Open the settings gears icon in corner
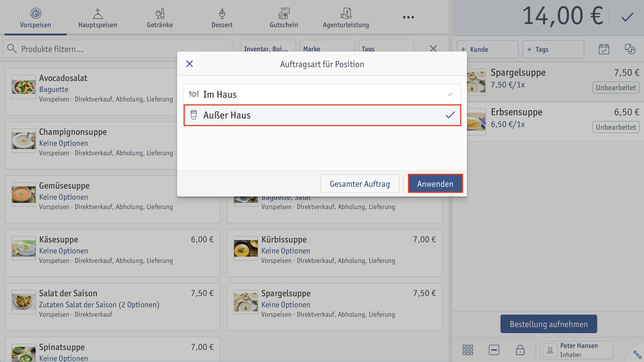644x362 pixels. (x=637, y=354)
